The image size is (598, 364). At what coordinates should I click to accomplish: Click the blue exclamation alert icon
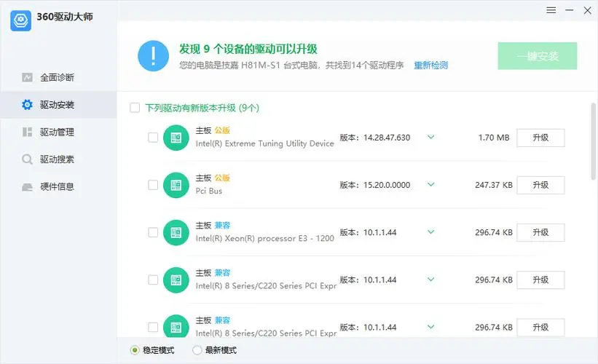153,55
